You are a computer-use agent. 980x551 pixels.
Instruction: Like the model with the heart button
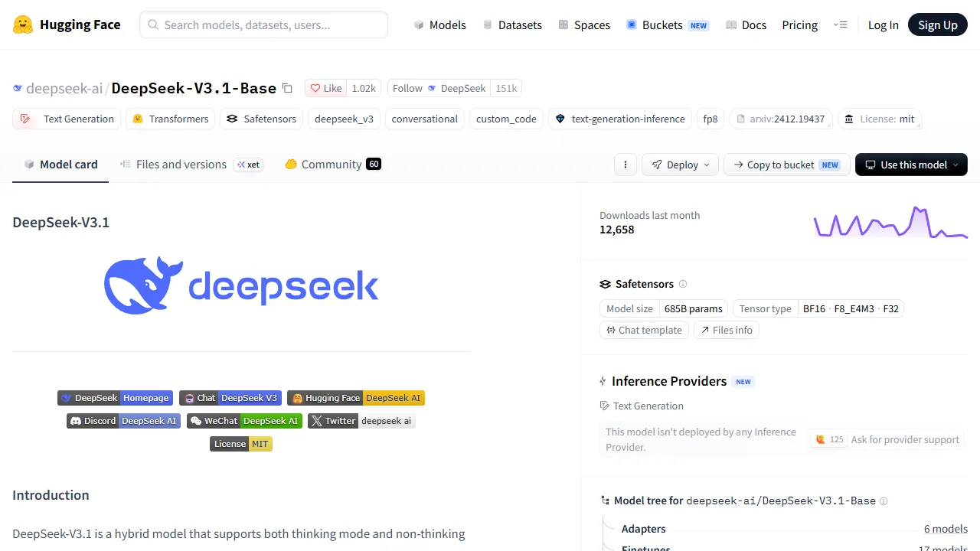[x=325, y=88]
